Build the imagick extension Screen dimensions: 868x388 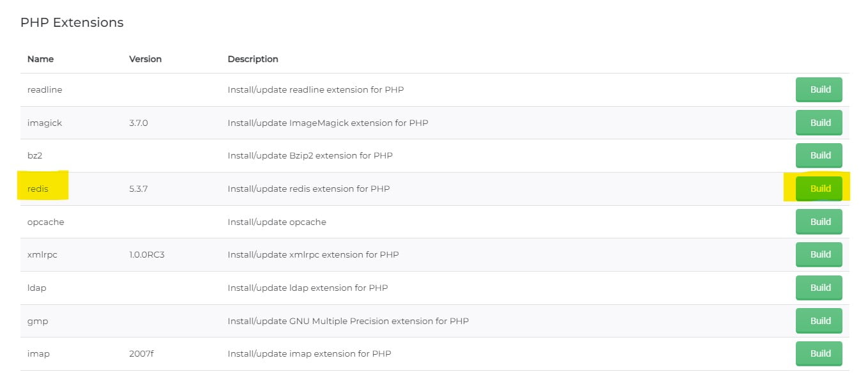tap(819, 123)
